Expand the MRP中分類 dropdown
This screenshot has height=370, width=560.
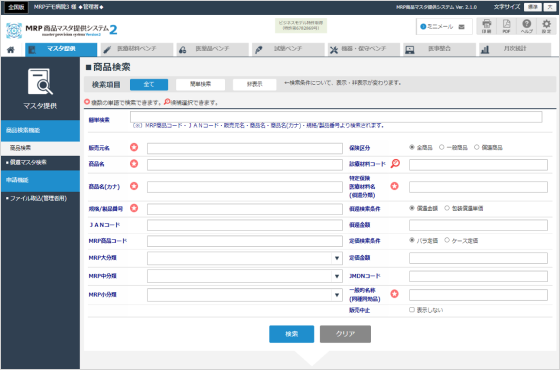click(245, 276)
